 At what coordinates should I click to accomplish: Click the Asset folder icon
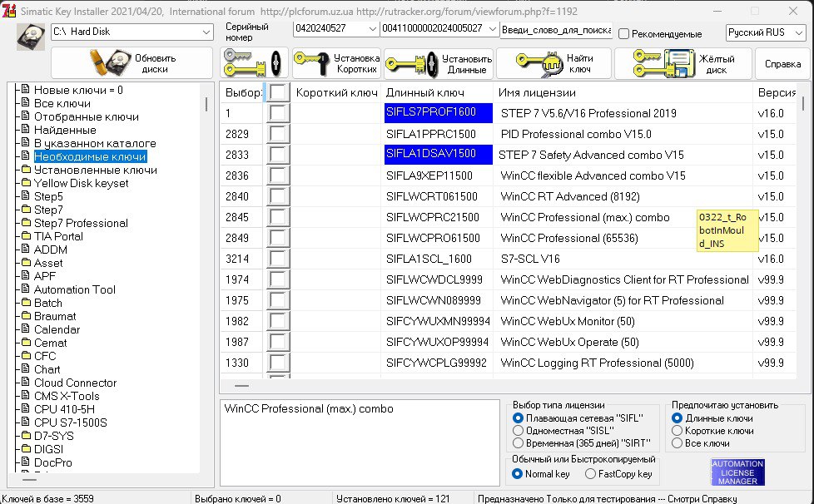coord(26,263)
